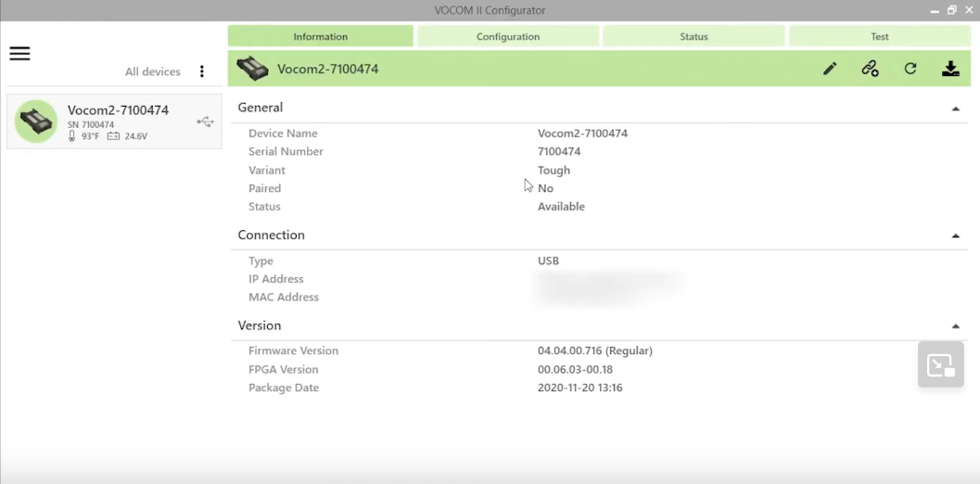
Task: Open the Status tab
Action: (694, 36)
